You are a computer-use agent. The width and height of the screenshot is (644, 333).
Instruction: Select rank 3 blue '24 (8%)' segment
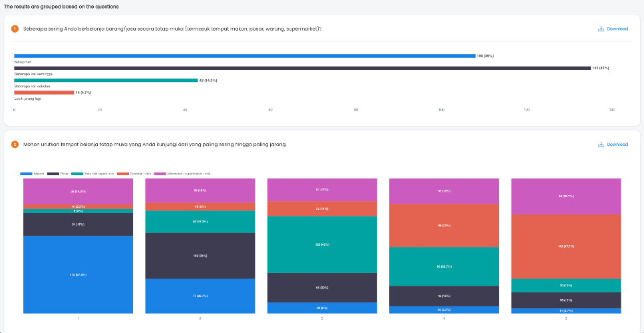[x=322, y=308]
